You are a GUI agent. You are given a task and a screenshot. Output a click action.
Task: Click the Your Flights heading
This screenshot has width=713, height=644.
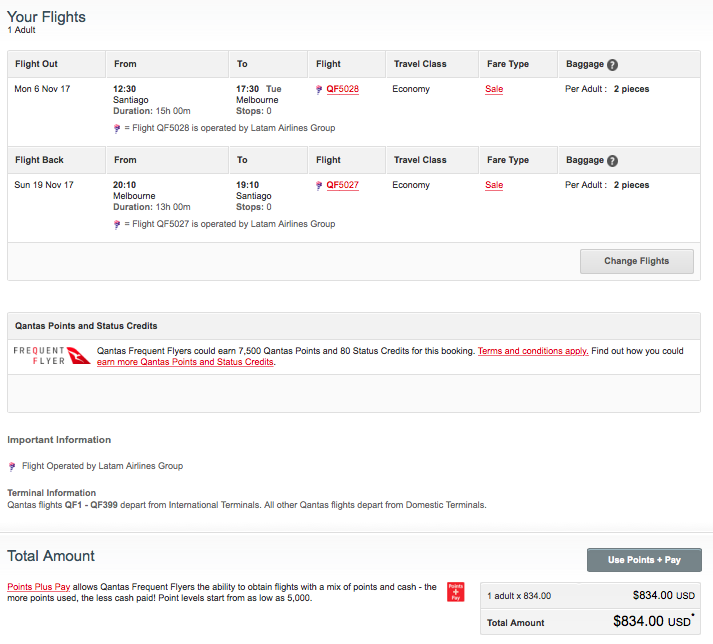46,17
